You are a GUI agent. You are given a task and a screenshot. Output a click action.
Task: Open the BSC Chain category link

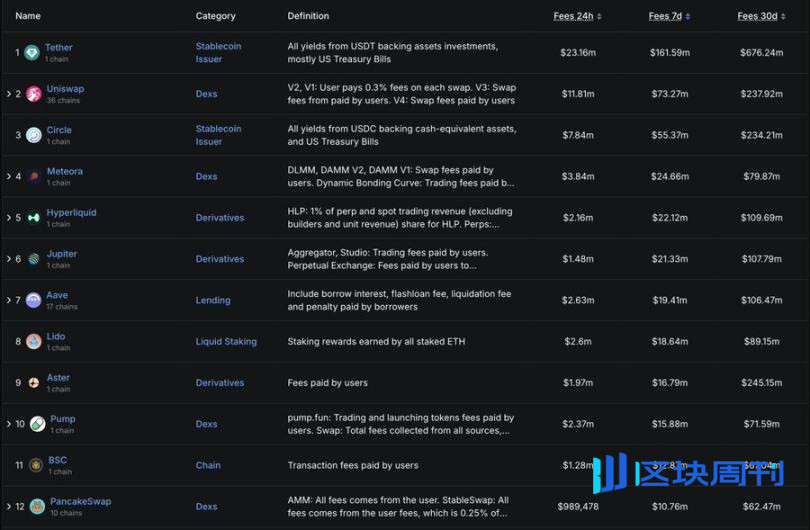click(x=208, y=465)
